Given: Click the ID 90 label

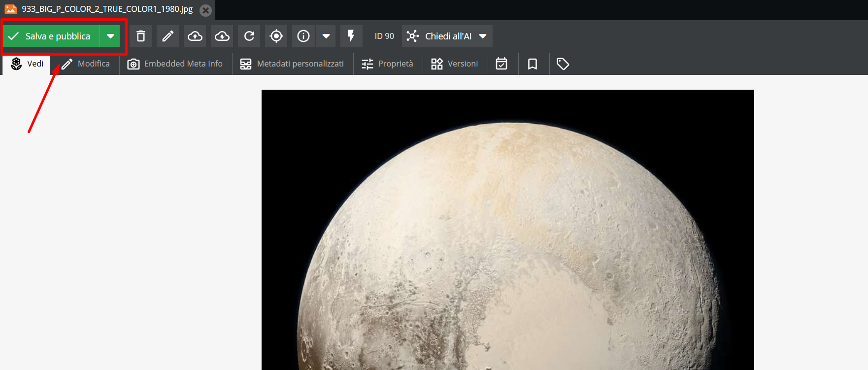Looking at the screenshot, I should (x=384, y=36).
